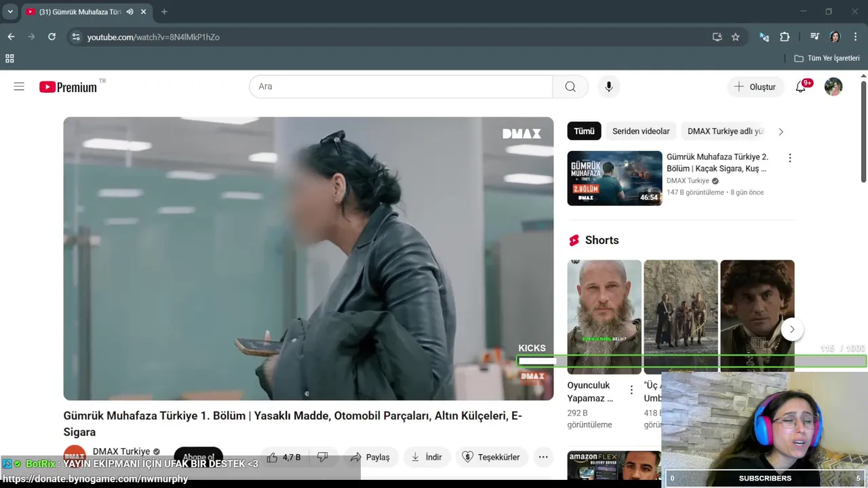Open the translate extension icon

click(764, 37)
